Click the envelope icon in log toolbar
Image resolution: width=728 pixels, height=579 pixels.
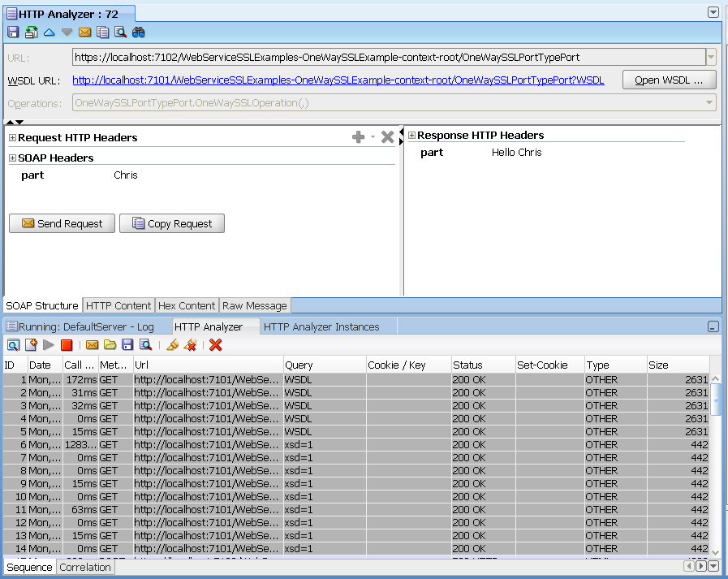(x=93, y=345)
